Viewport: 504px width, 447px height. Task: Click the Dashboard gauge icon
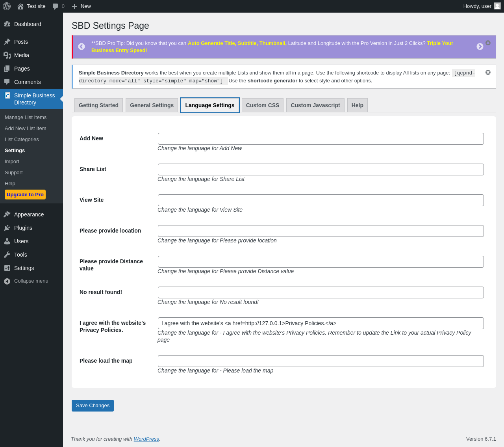(x=7, y=24)
